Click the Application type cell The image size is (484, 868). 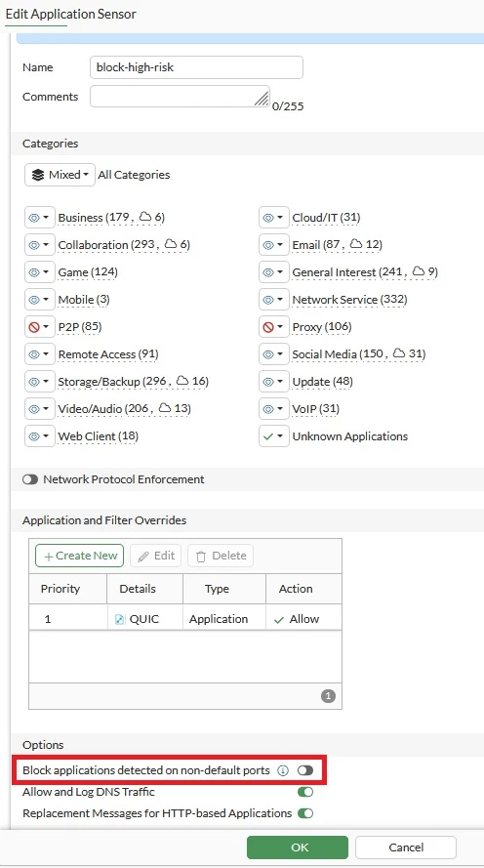[224, 619]
